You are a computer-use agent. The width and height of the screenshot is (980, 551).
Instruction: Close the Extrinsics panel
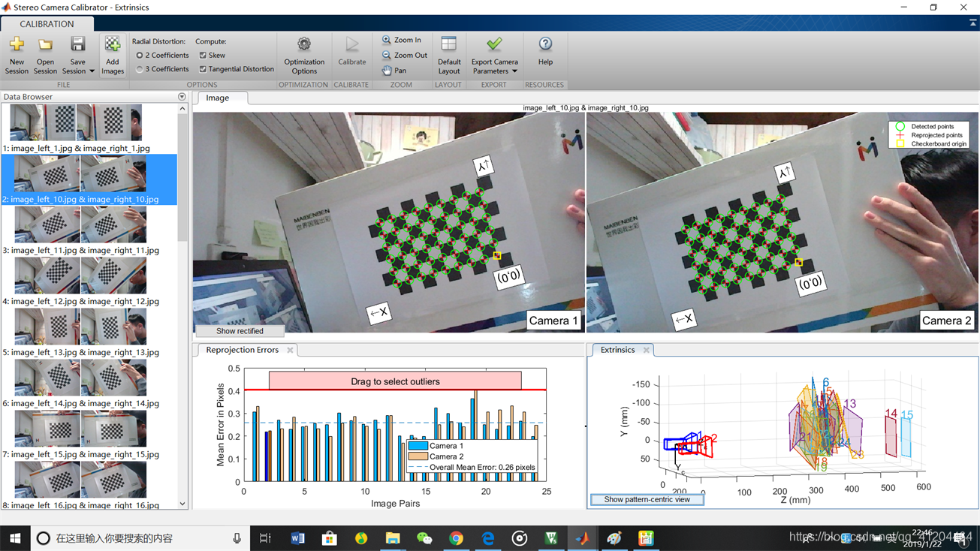pyautogui.click(x=646, y=350)
